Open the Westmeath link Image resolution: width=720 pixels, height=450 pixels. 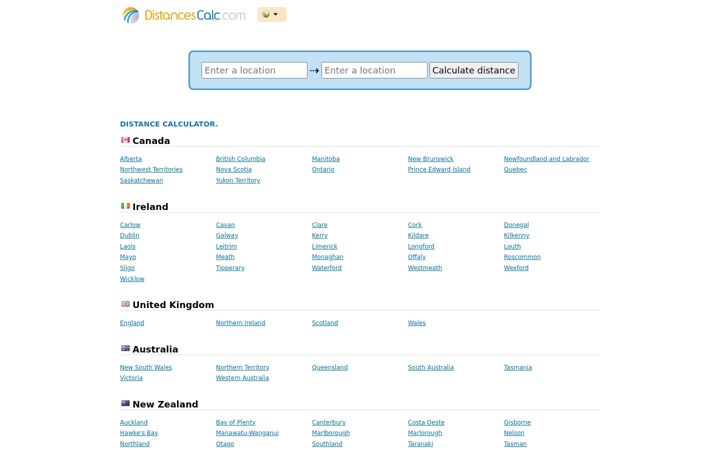pyautogui.click(x=425, y=268)
